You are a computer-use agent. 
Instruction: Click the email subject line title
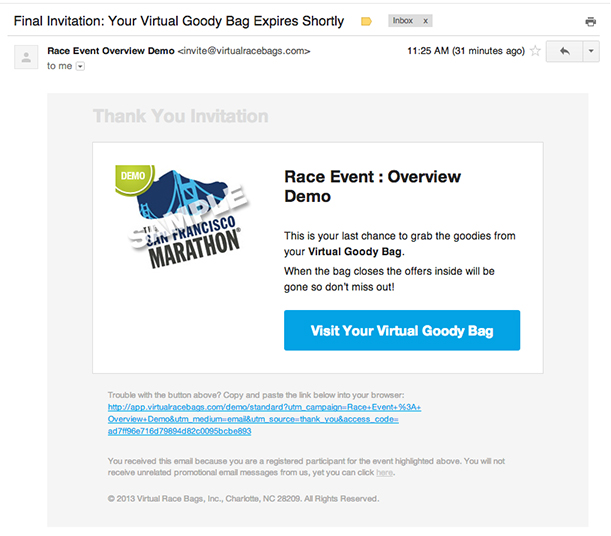(x=179, y=21)
